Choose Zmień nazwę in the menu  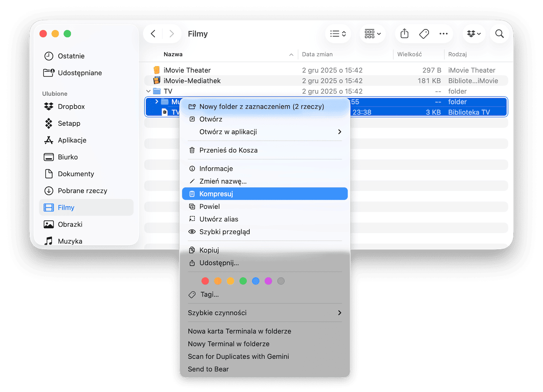coord(265,181)
